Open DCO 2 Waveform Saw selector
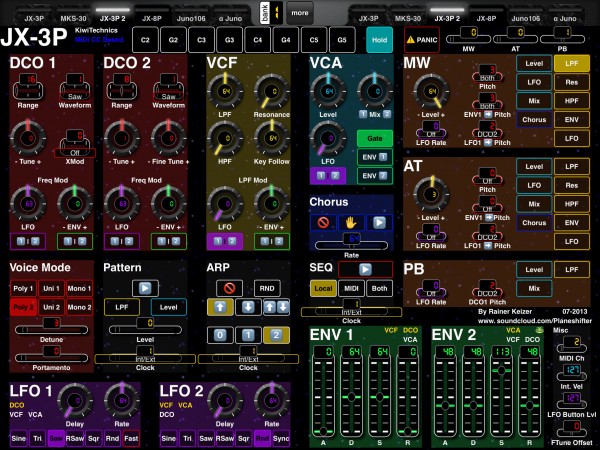Screen dimensions: 600x450 point(169,87)
